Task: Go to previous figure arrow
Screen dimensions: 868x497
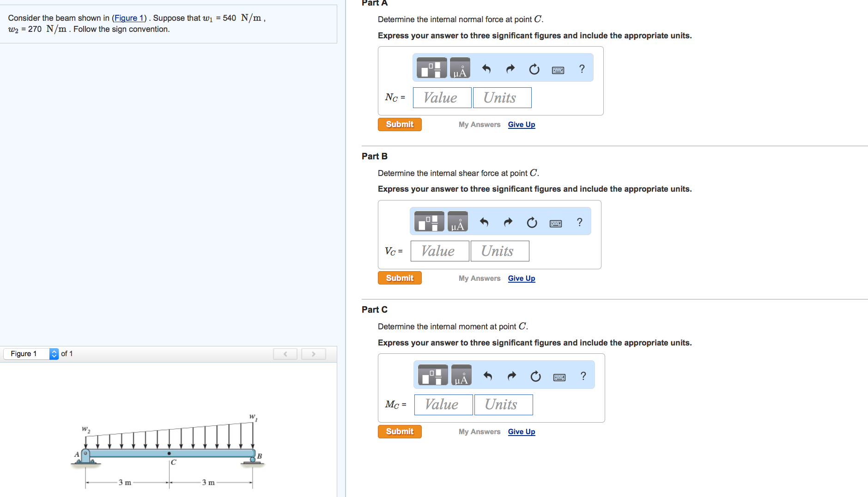Action: click(x=285, y=354)
